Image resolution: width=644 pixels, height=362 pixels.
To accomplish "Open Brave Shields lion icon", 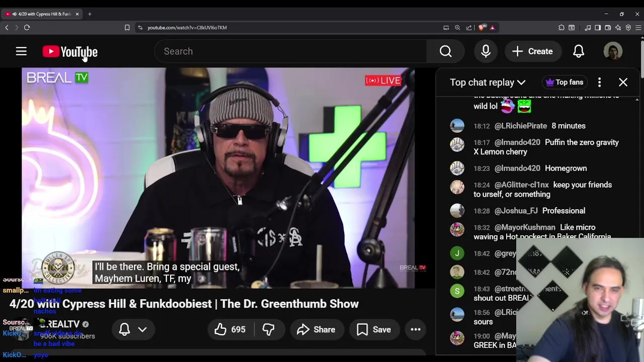I will click(482, 28).
